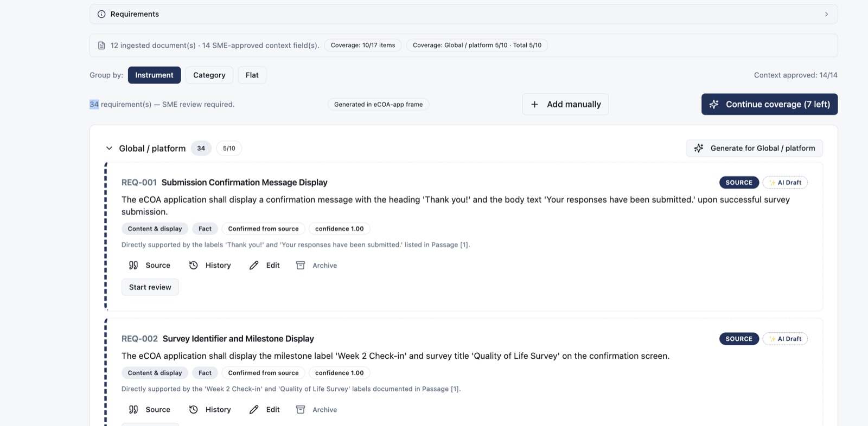Click the Edit pencil icon for REQ-001
The image size is (868, 426).
(254, 265)
